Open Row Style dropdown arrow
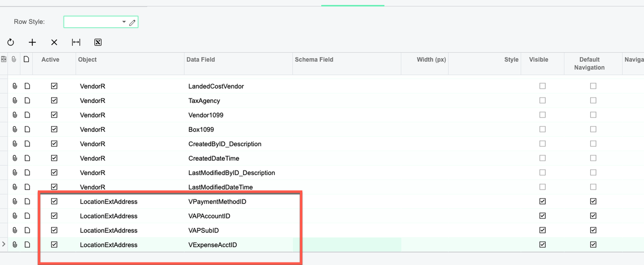Screen dimensions: 644x265 124,22
